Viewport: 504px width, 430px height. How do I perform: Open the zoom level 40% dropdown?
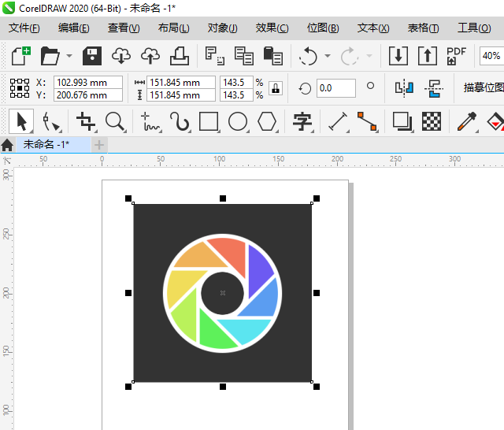(491, 56)
